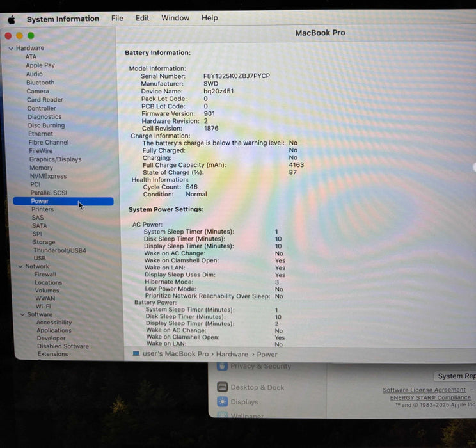Click the MacBook icon in path bar

point(136,353)
